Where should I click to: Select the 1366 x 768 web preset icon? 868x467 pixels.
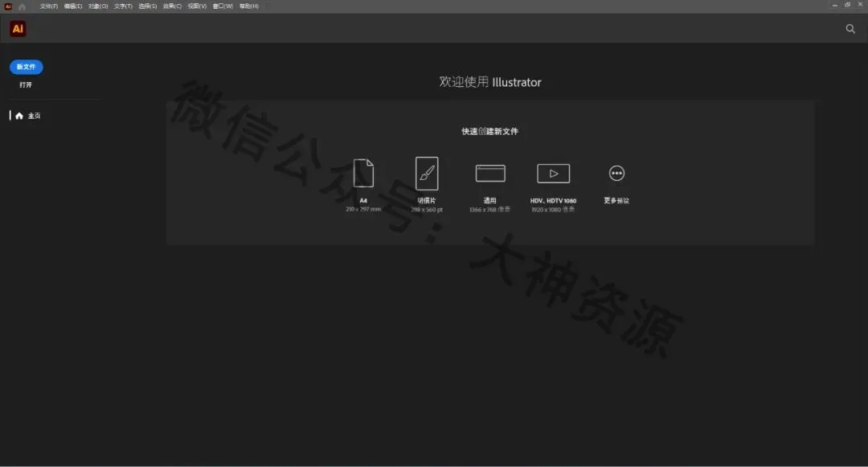click(490, 173)
